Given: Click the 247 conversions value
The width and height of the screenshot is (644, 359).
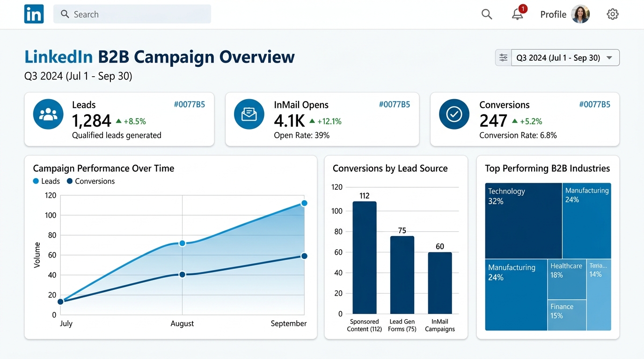Looking at the screenshot, I should (493, 121).
